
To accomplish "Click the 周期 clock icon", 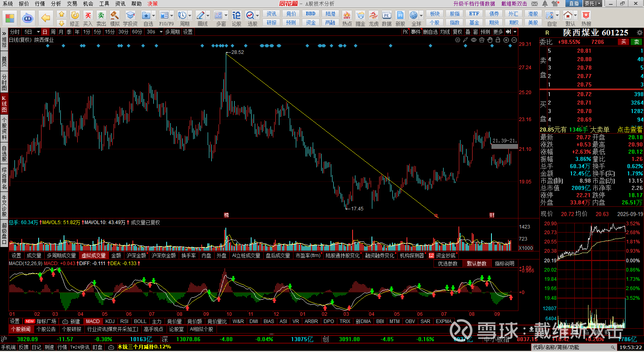I will point(182,15).
